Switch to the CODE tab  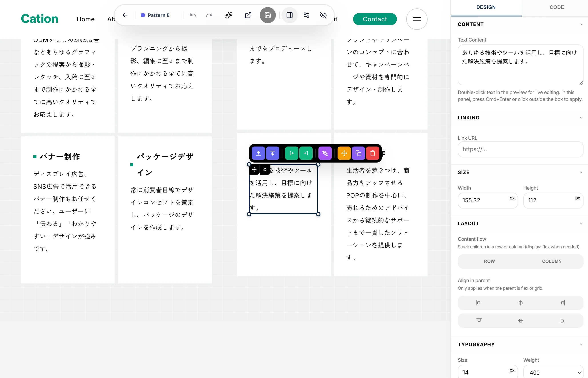tap(557, 7)
